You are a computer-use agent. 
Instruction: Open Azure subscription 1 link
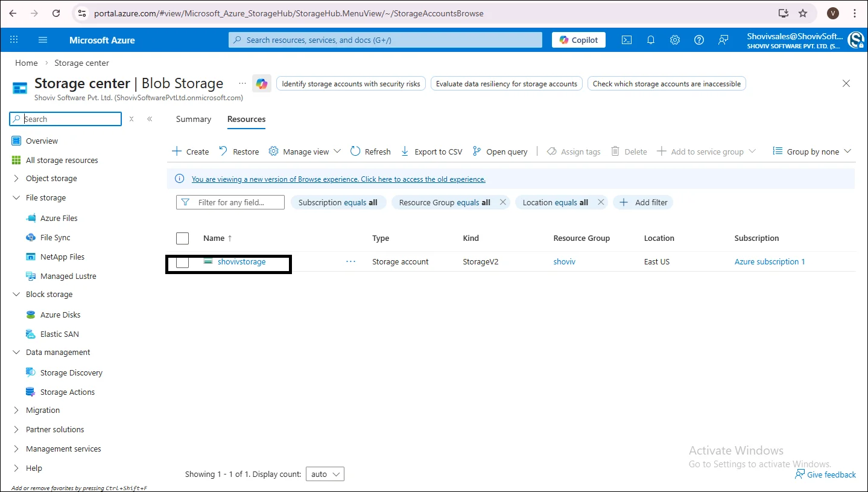point(770,261)
